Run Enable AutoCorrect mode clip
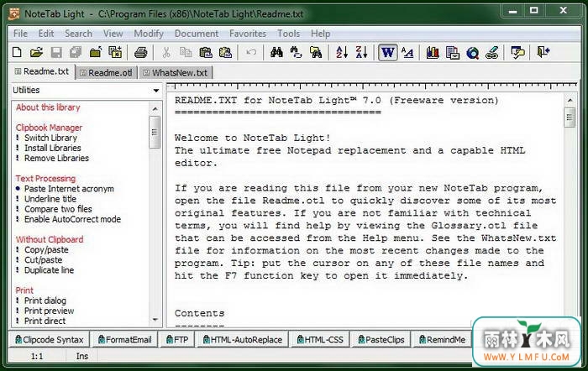The height and width of the screenshot is (371, 588). click(x=73, y=219)
